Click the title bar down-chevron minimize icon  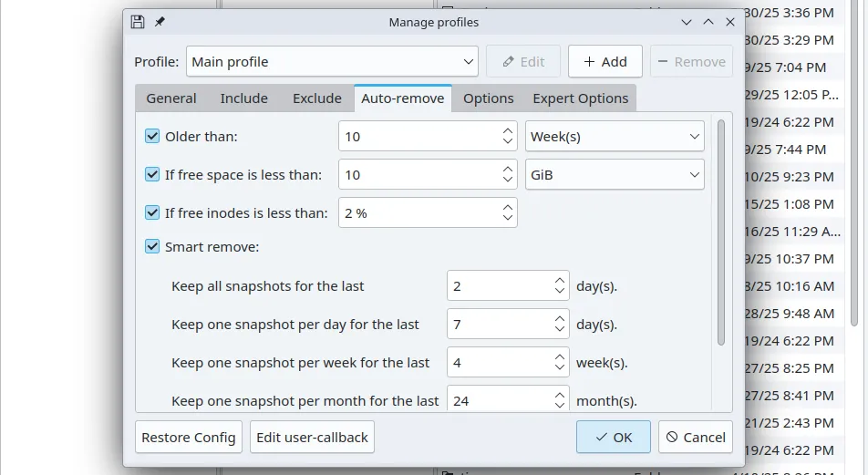(687, 22)
